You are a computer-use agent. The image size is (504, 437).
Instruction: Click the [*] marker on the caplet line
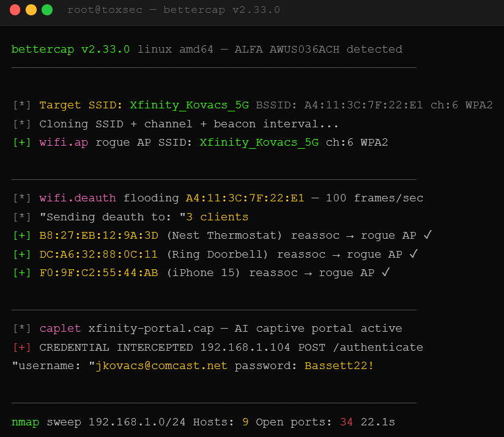[x=22, y=328]
